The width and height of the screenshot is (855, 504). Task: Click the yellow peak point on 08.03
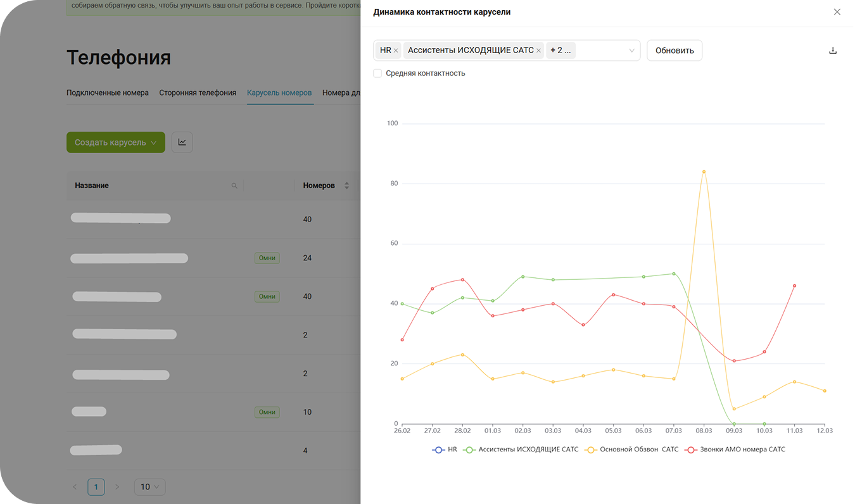coord(704,172)
